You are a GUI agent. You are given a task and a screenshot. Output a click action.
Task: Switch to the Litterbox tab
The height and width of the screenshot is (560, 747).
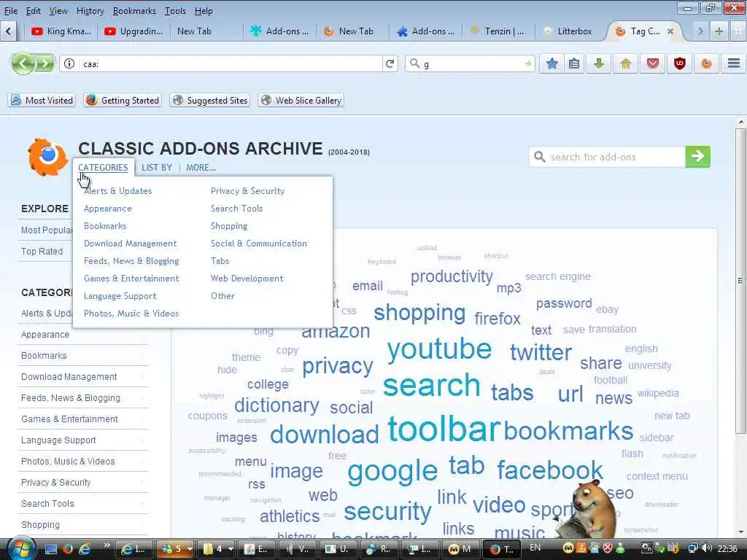pos(569,31)
